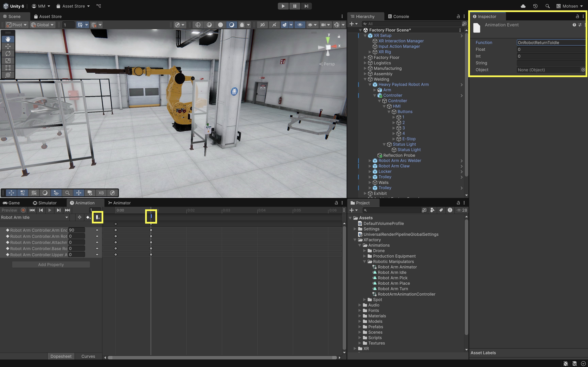Collapse the Welding object in Hierarchy
The width and height of the screenshot is (588, 367).
pyautogui.click(x=365, y=79)
